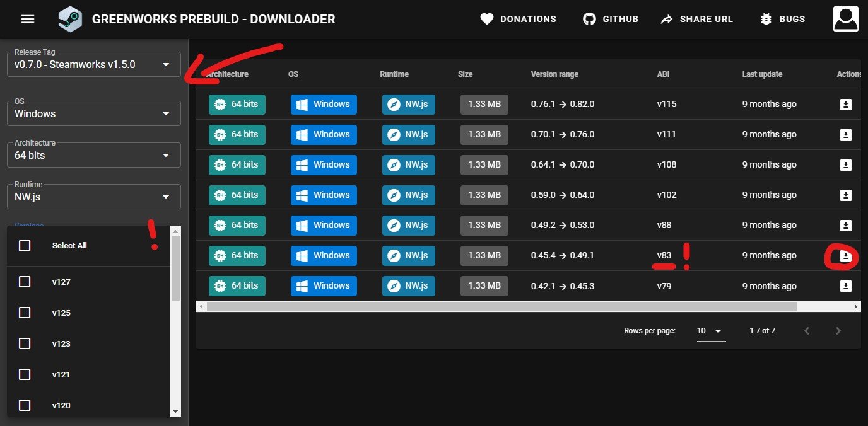This screenshot has height=426, width=868.
Task: Download the v79 ABI prebuild
Action: click(x=846, y=286)
